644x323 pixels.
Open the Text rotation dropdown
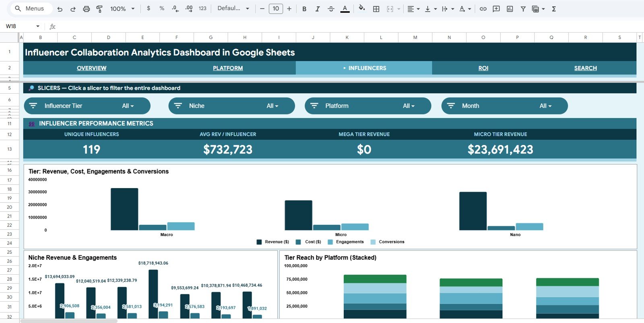click(465, 9)
